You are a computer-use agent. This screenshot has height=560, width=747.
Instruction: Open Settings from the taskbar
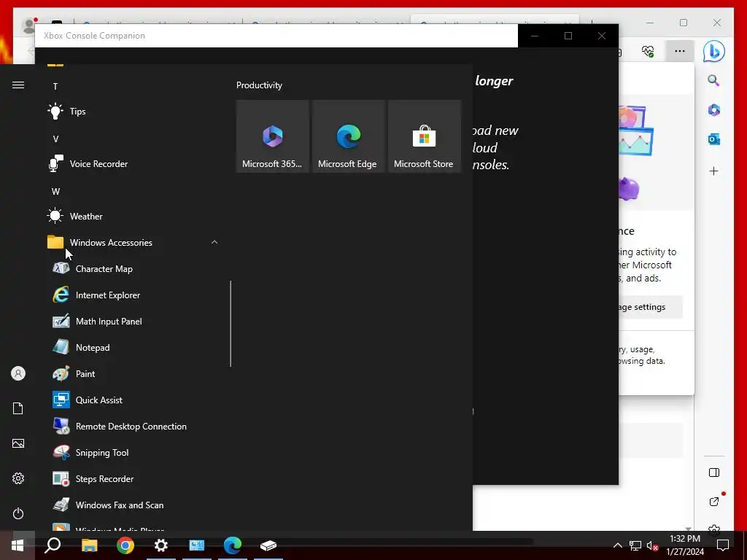click(x=161, y=545)
